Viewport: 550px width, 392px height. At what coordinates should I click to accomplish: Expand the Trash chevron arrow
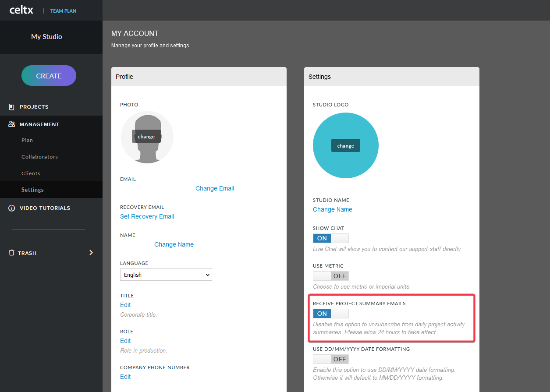point(91,253)
